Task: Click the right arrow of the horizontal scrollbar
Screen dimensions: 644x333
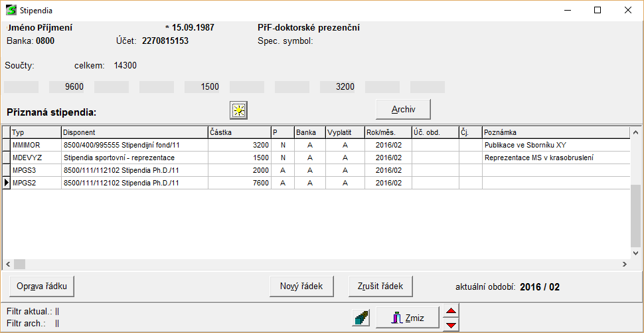Action: click(625, 264)
